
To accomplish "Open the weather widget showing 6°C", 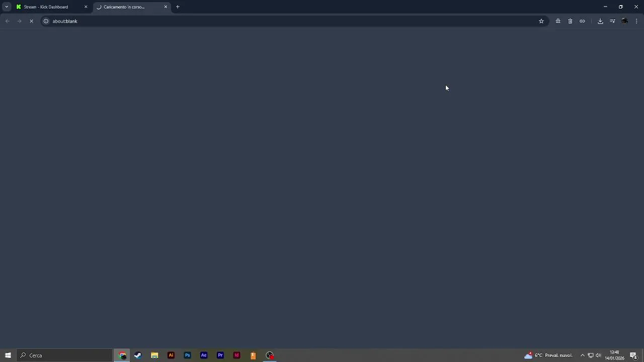I will [x=548, y=355].
